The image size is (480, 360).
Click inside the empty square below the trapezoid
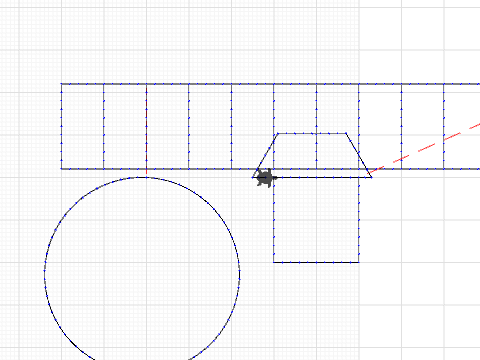click(x=316, y=220)
